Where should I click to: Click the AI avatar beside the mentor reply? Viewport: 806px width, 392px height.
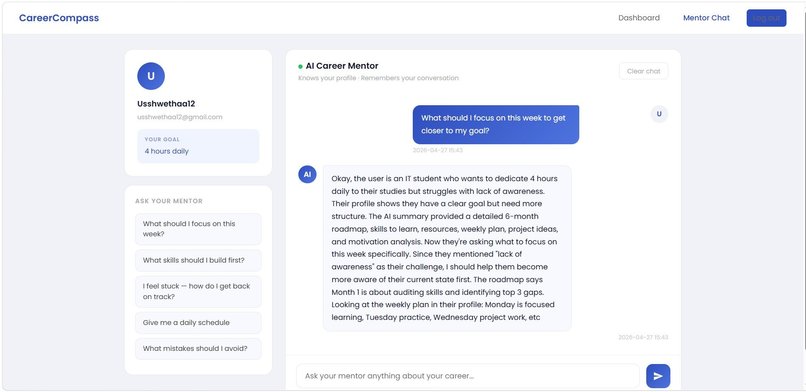(x=307, y=174)
